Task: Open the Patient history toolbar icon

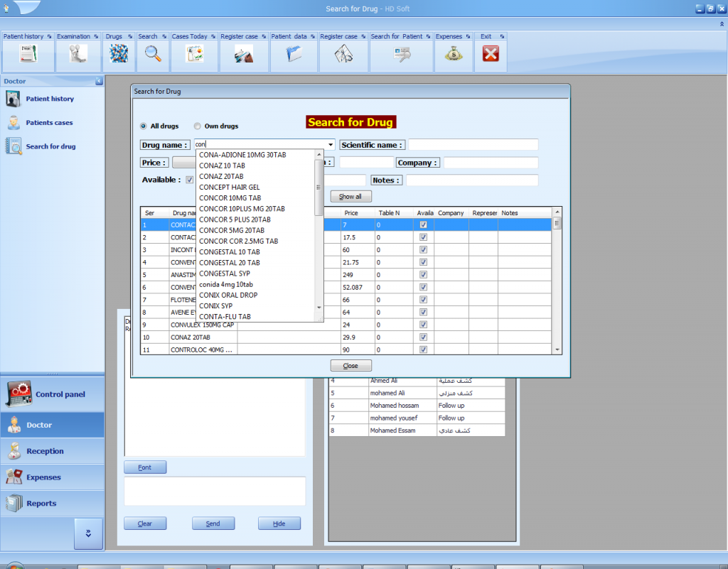Action: pos(28,54)
